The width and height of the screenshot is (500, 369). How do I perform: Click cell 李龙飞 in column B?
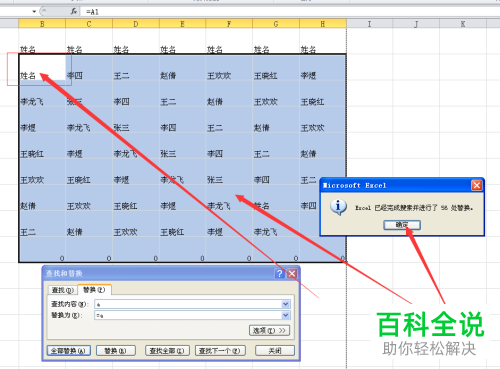click(42, 94)
